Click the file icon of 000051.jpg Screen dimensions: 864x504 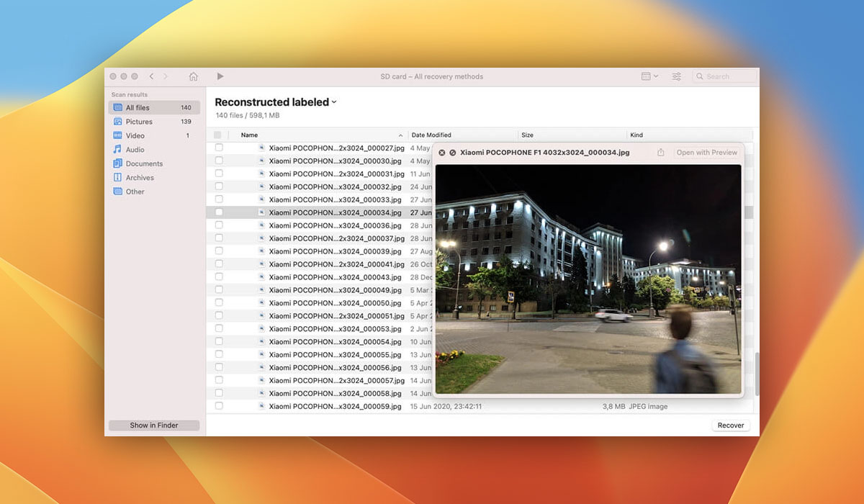point(262,316)
